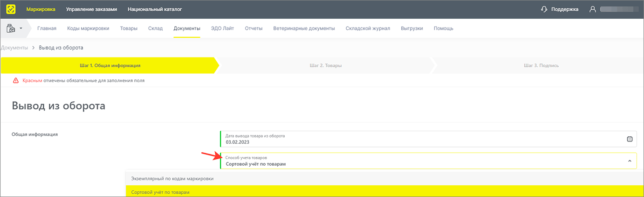
Task: Open the Товары tab
Action: [129, 28]
